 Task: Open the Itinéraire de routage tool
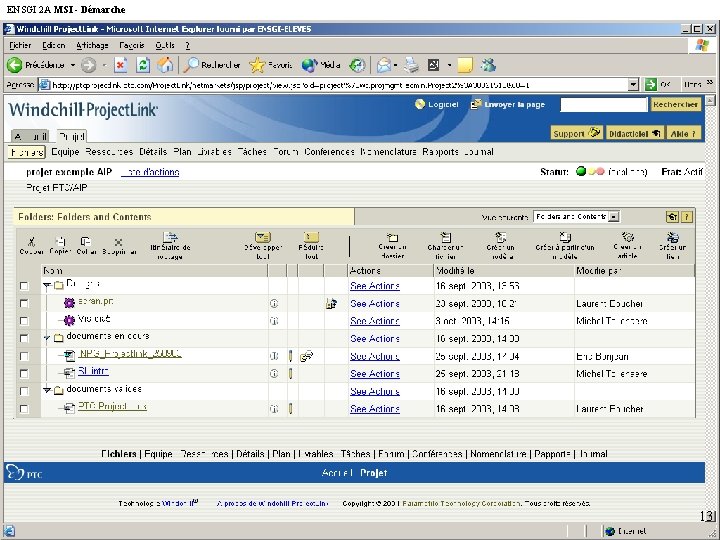click(x=170, y=237)
